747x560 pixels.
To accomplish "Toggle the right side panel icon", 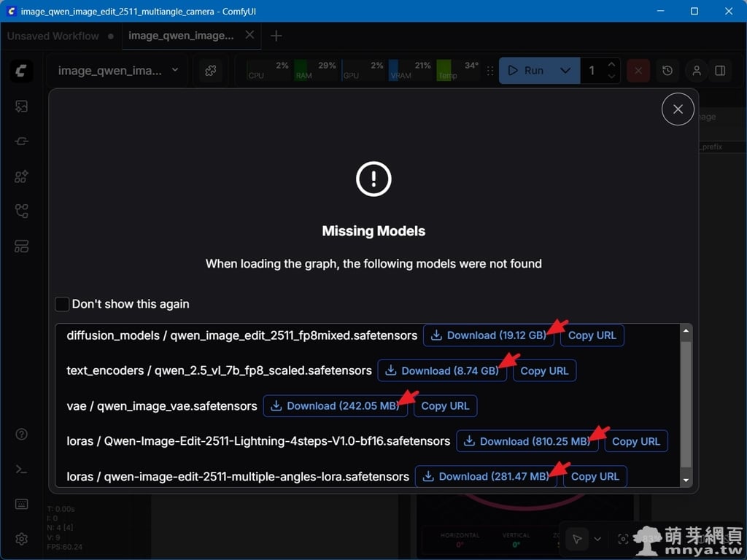I will pos(720,71).
